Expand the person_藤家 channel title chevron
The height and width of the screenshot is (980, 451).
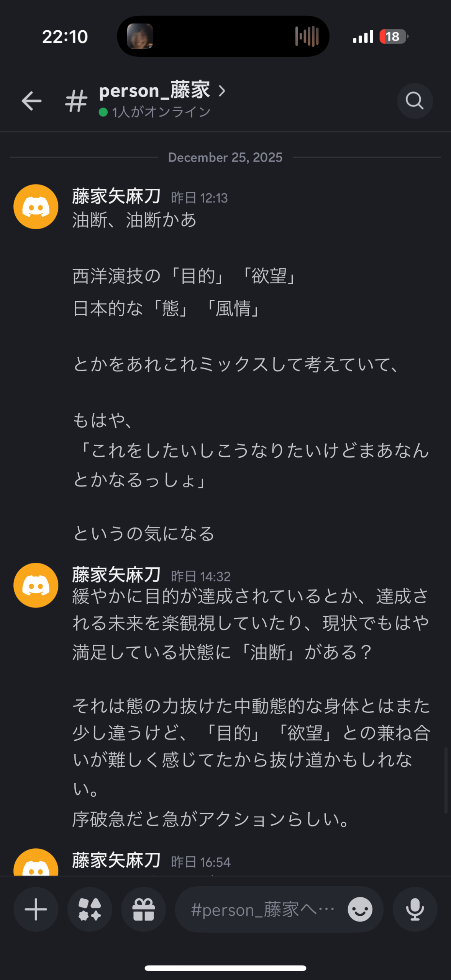[222, 91]
